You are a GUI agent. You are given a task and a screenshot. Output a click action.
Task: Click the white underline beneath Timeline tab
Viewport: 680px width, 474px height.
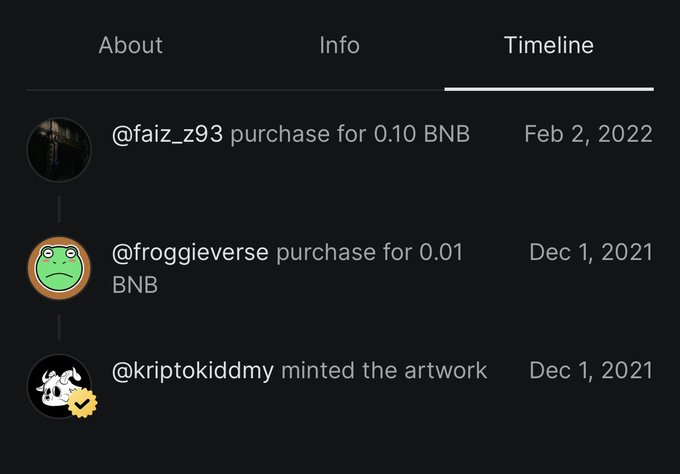[x=549, y=89]
